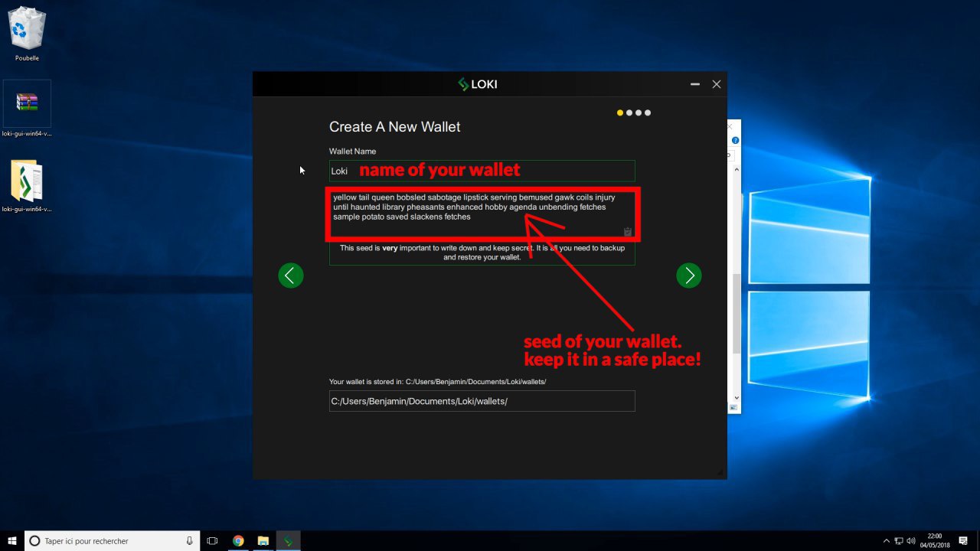Open the Action Center notifications icon
Viewport: 980px width, 551px height.
tap(963, 540)
